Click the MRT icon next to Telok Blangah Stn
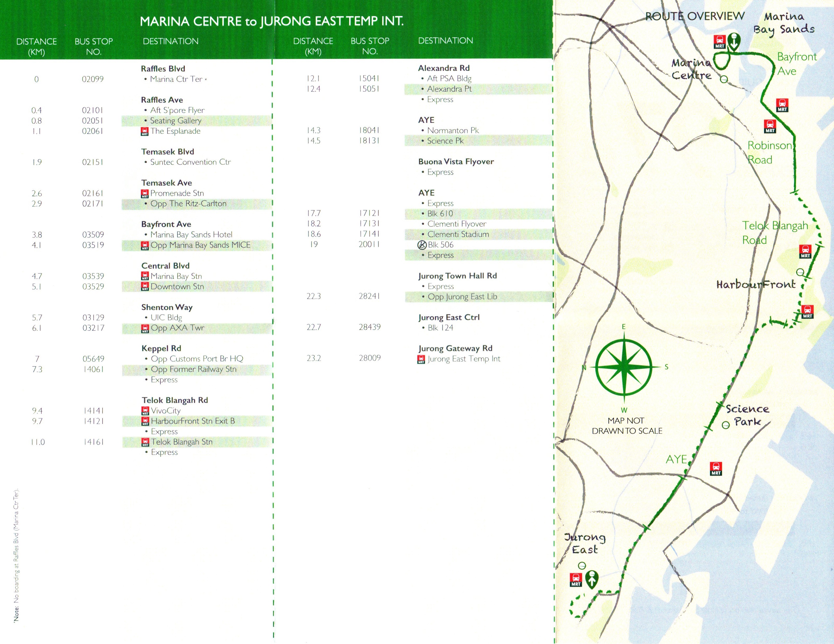The width and height of the screenshot is (834, 644). tap(145, 442)
